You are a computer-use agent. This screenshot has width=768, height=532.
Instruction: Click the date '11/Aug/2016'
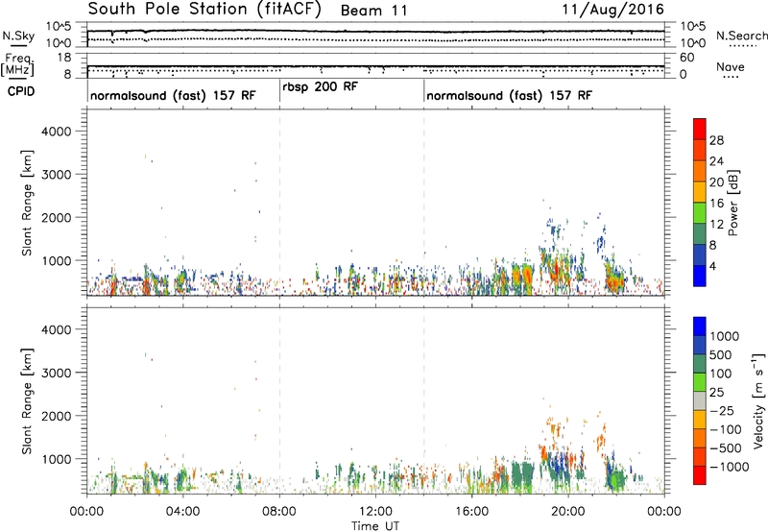[612, 10]
